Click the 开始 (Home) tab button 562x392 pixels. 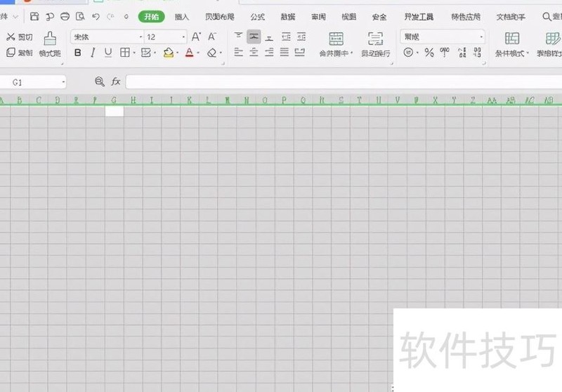150,16
